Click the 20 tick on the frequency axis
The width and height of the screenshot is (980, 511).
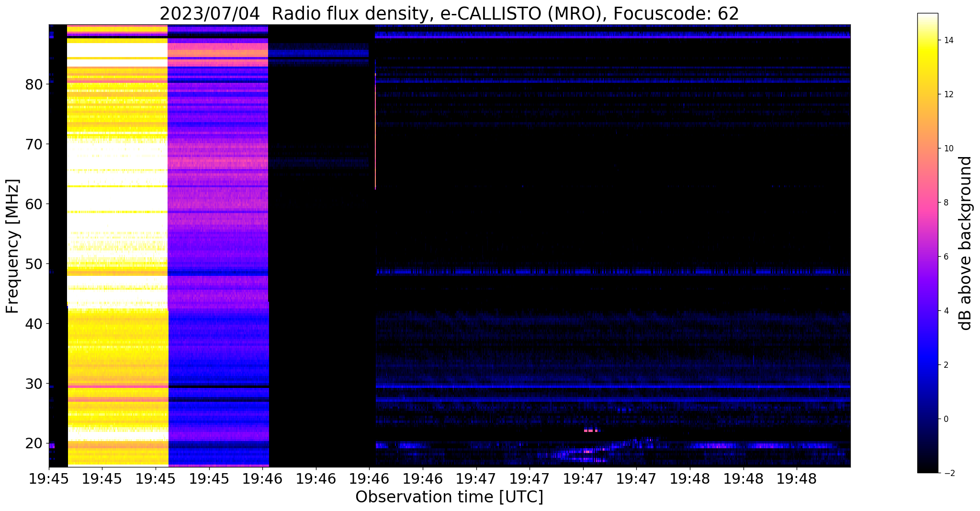34,443
